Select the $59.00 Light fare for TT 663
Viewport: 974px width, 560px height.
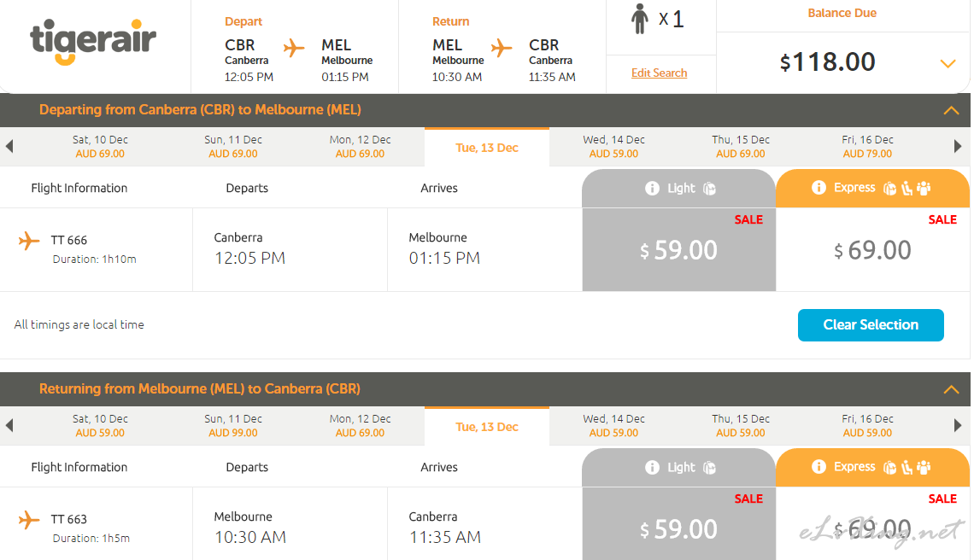(x=679, y=529)
